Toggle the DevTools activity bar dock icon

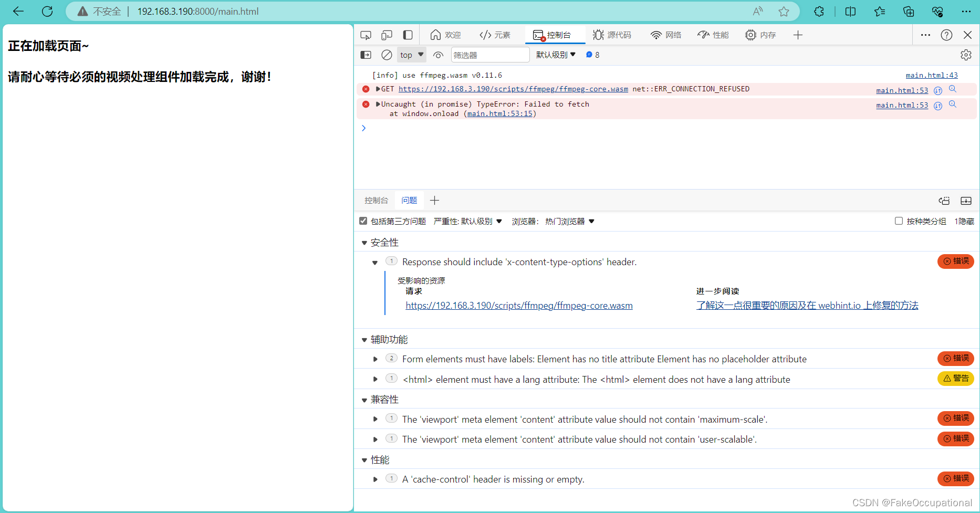click(408, 35)
